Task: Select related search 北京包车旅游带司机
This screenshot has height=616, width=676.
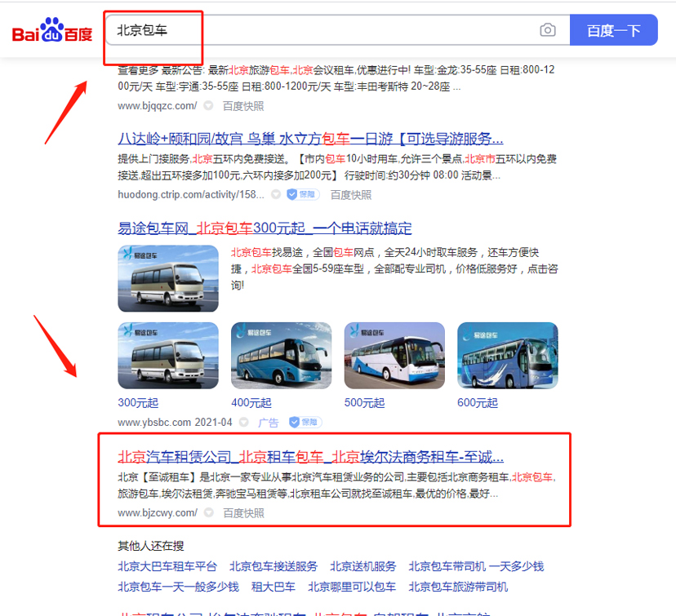Action: coord(458,587)
